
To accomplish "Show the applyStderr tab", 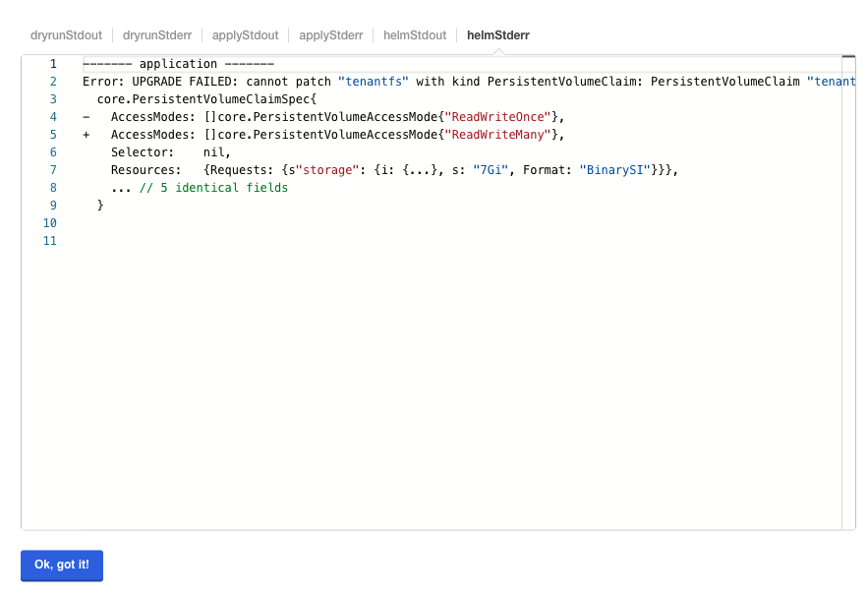I will click(x=331, y=35).
